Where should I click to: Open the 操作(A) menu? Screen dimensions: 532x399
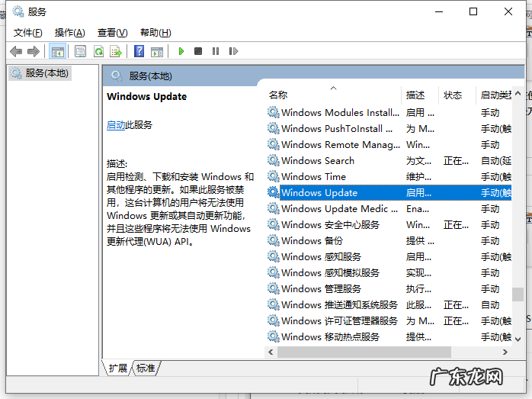click(69, 33)
